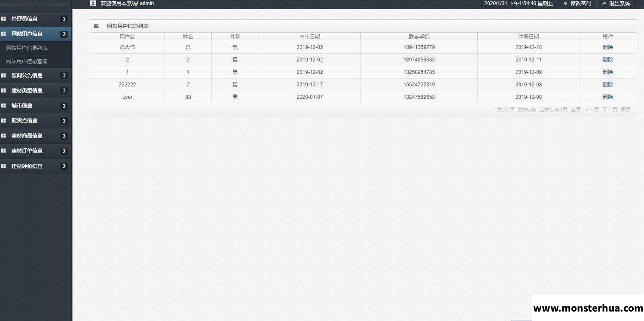Click the 用户名 column header
This screenshot has width=644, height=321.
(x=127, y=37)
